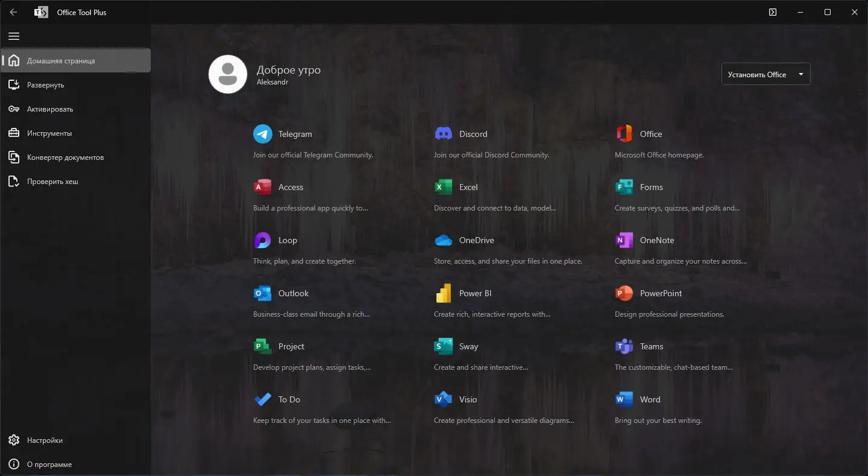The image size is (868, 476).
Task: Open the Проверить хеш page
Action: pyautogui.click(x=76, y=181)
